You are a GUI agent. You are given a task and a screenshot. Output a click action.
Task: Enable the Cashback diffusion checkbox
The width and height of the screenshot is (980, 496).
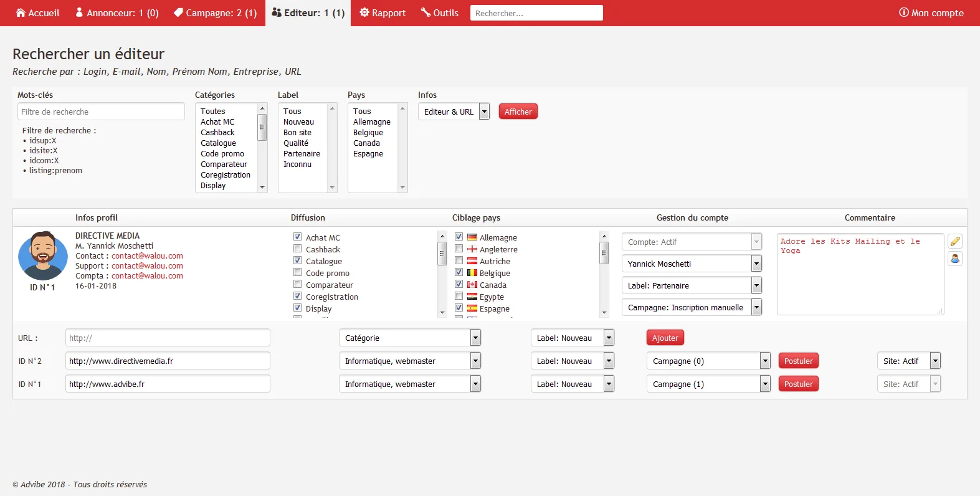(x=298, y=249)
